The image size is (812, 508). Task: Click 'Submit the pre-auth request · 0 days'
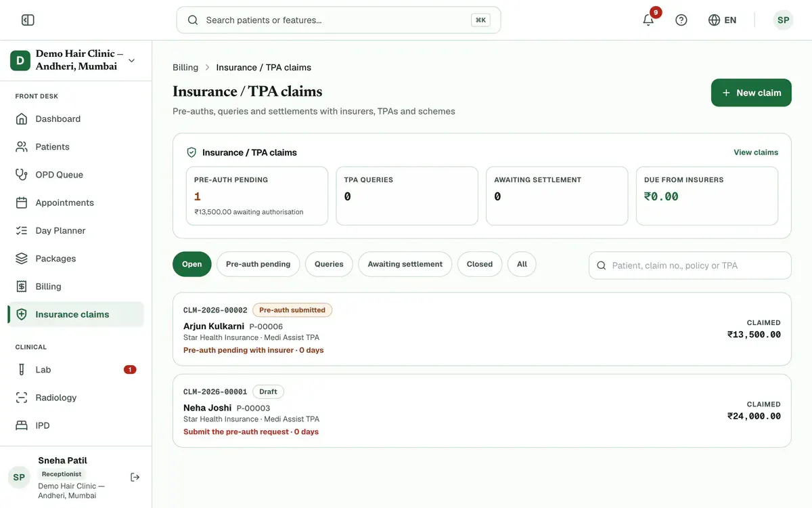tap(251, 431)
